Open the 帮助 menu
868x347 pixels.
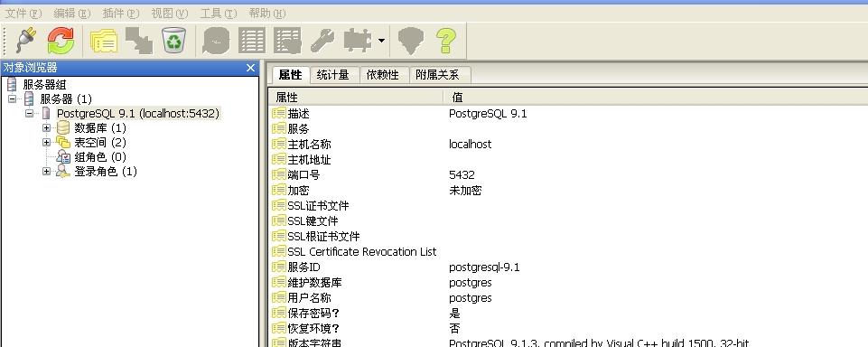(267, 13)
